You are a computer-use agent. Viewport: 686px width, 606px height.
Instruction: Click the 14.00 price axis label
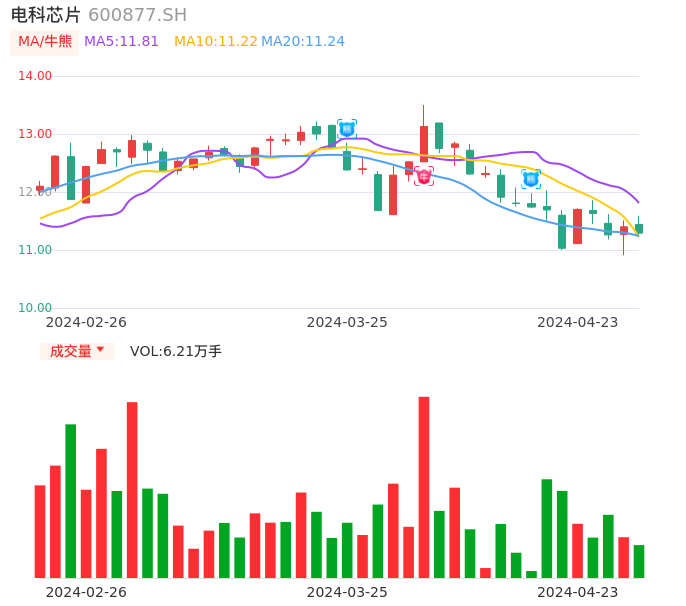pos(35,76)
